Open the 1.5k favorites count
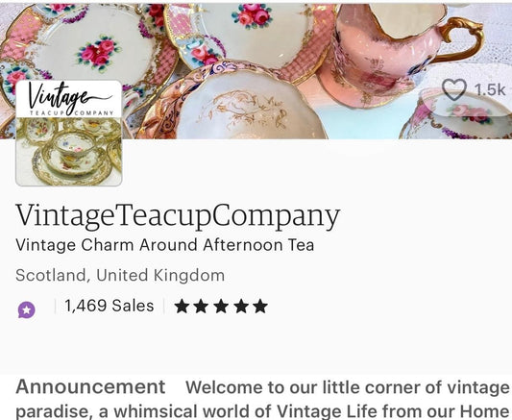This screenshot has width=512, height=420. point(490,89)
